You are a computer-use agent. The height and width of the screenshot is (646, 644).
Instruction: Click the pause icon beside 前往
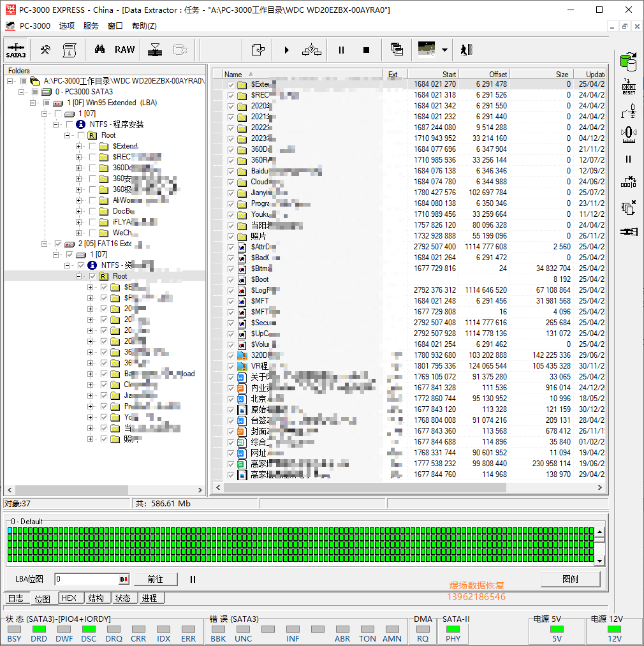[193, 579]
